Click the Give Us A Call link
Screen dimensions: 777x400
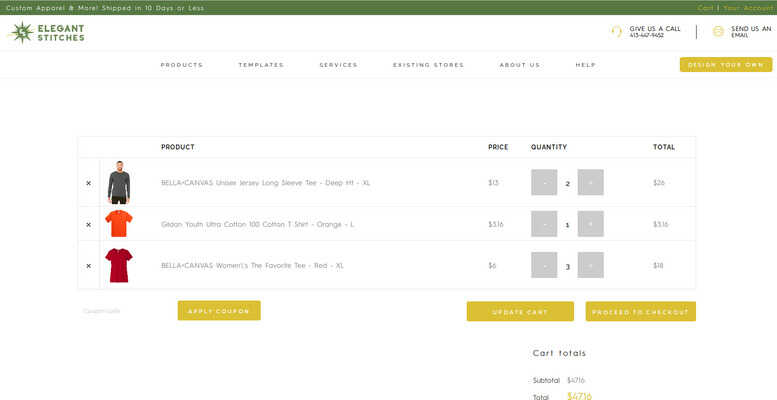(655, 32)
